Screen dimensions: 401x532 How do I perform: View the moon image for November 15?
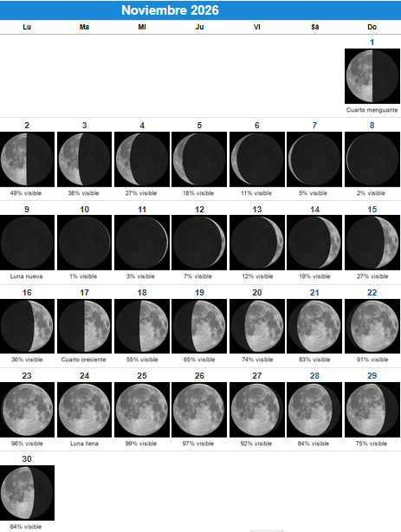click(372, 243)
